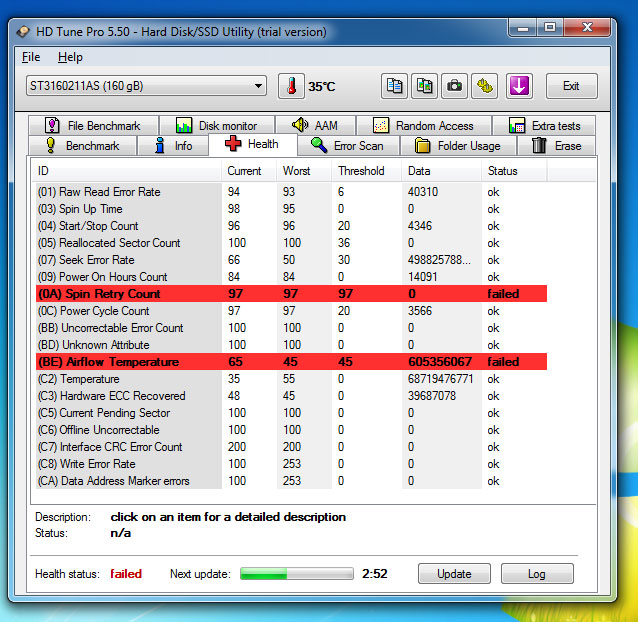Click the Update button
Screen dimensions: 638x622
(454, 574)
